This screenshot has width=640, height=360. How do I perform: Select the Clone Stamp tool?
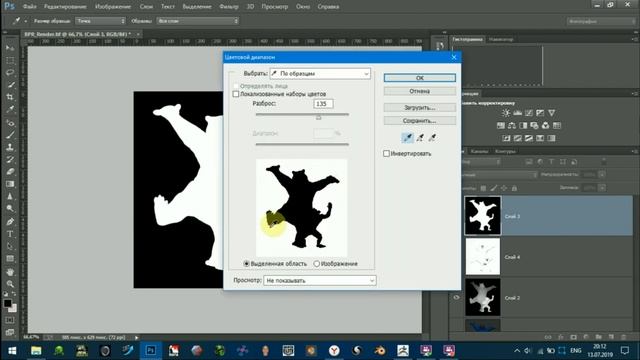(x=10, y=147)
